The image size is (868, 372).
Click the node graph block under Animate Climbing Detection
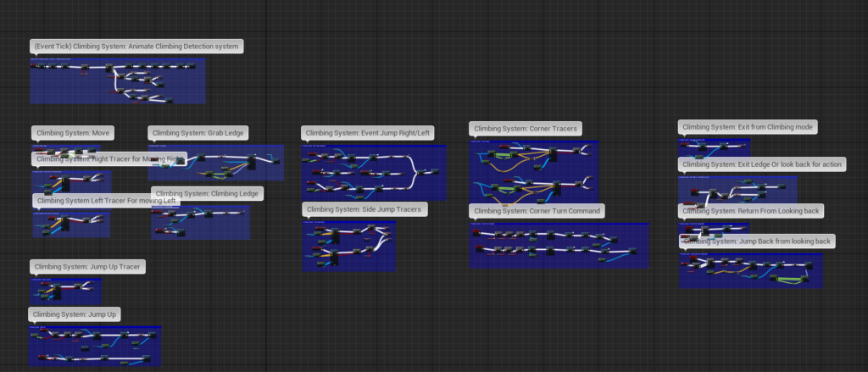click(118, 81)
